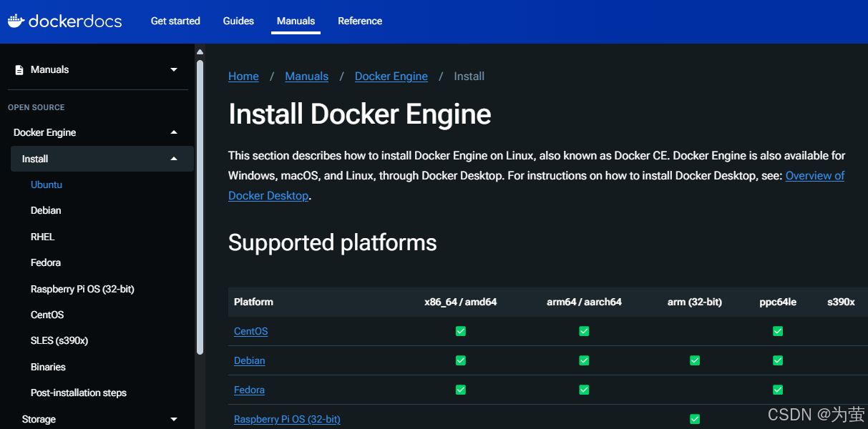Open the sidebar Manuals dropdown arrow
This screenshot has height=429, width=868.
(174, 70)
